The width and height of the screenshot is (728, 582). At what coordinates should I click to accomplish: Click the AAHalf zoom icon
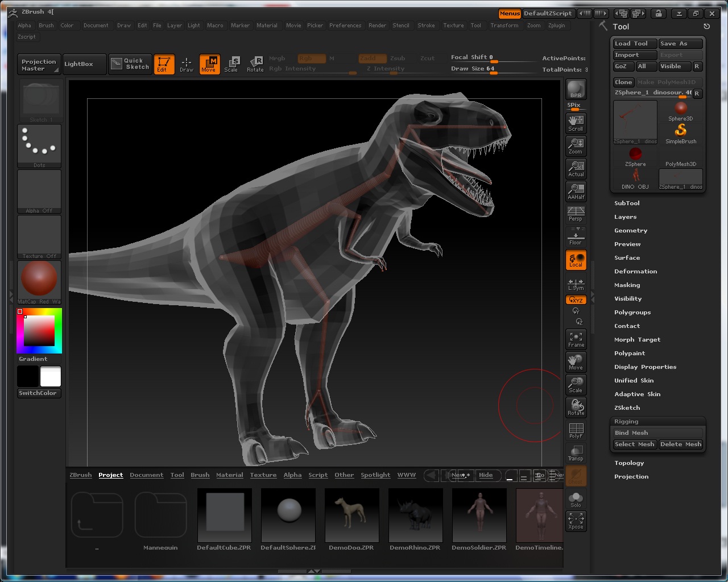576,191
